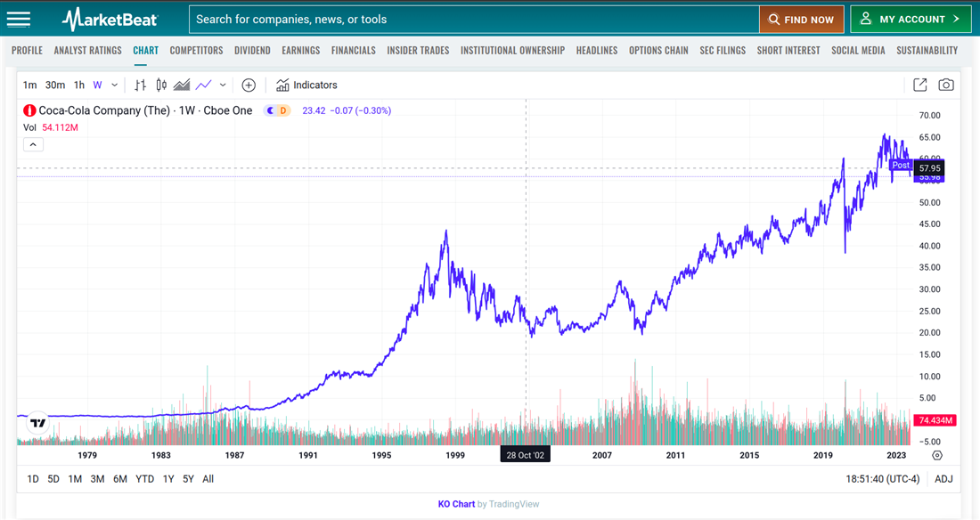Add a compare symbol with plus icon
The height and width of the screenshot is (520, 980).
tap(249, 85)
